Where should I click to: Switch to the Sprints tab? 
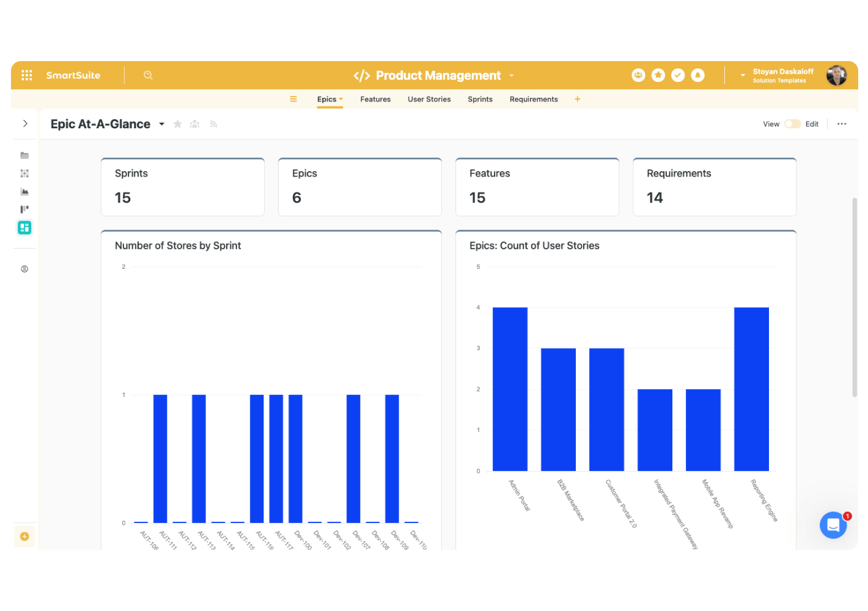(480, 99)
